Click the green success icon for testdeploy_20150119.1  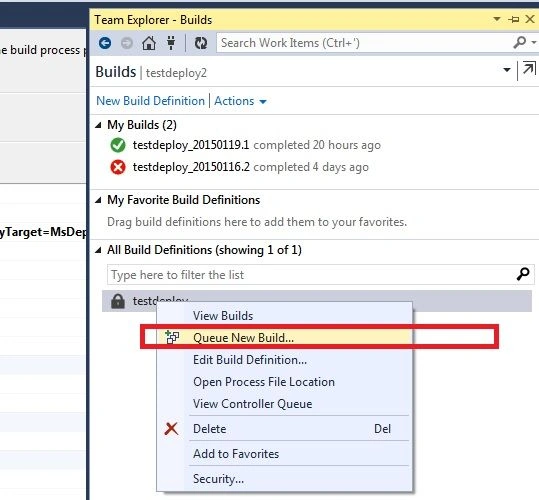118,145
